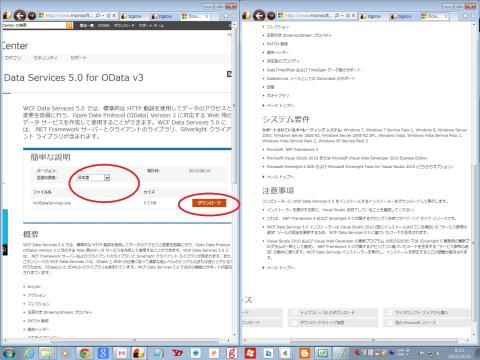Open the カテゴリ menu under Center heading

point(13,58)
